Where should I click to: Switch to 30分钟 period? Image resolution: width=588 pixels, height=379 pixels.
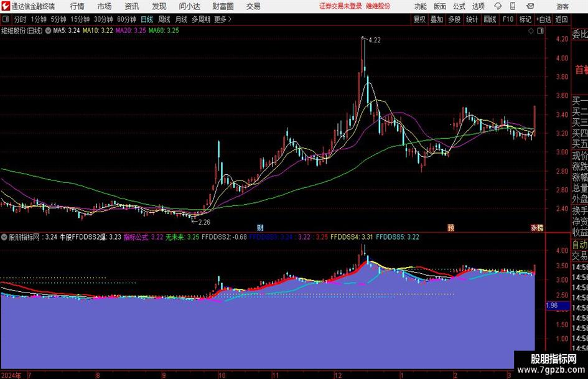(103, 19)
